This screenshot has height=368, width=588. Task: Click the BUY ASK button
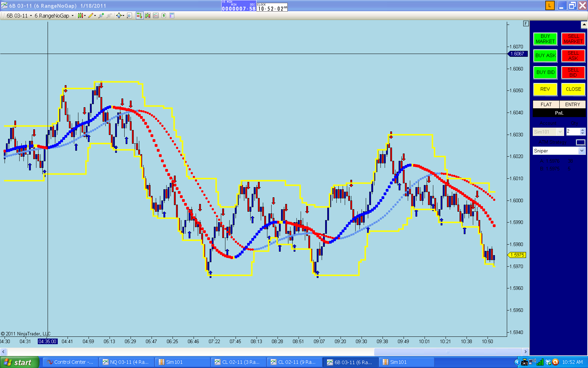coord(545,56)
